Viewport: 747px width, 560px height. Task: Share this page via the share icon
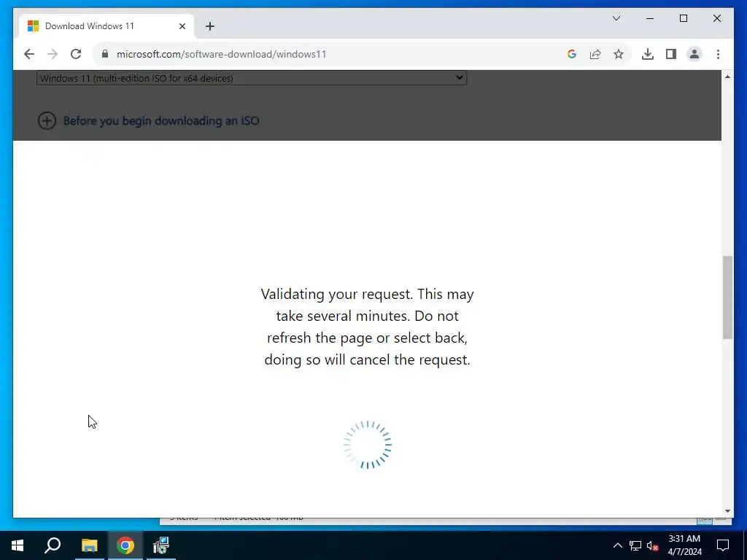[x=595, y=54]
